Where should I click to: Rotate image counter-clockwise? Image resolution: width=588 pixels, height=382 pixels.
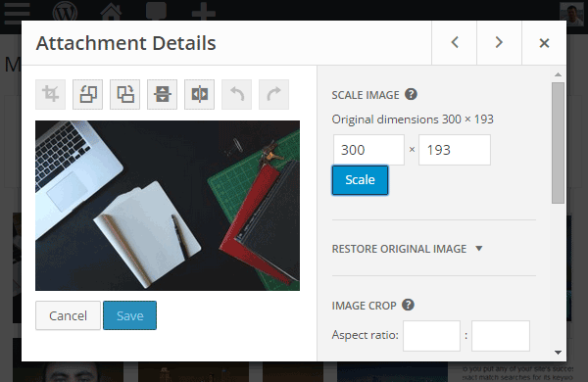[88, 94]
